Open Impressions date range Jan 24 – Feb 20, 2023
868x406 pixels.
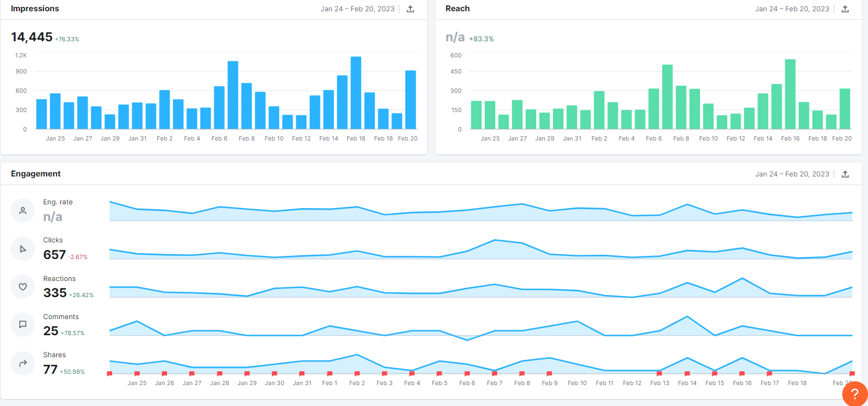pos(358,9)
